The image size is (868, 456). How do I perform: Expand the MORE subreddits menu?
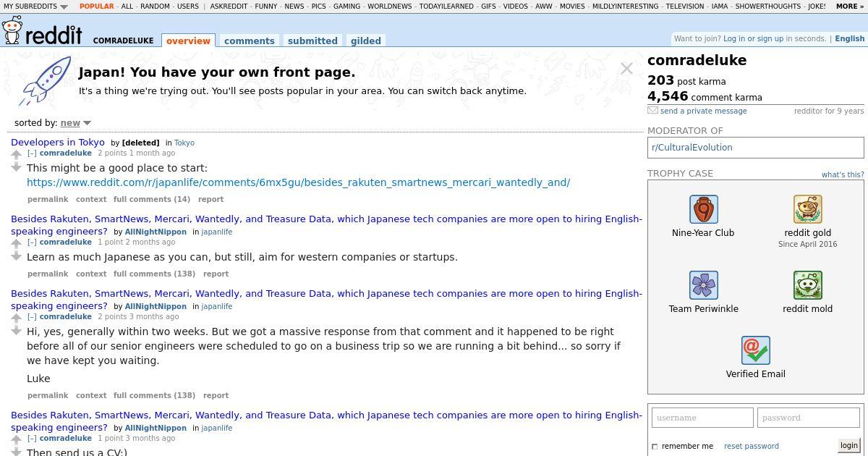[x=850, y=6]
